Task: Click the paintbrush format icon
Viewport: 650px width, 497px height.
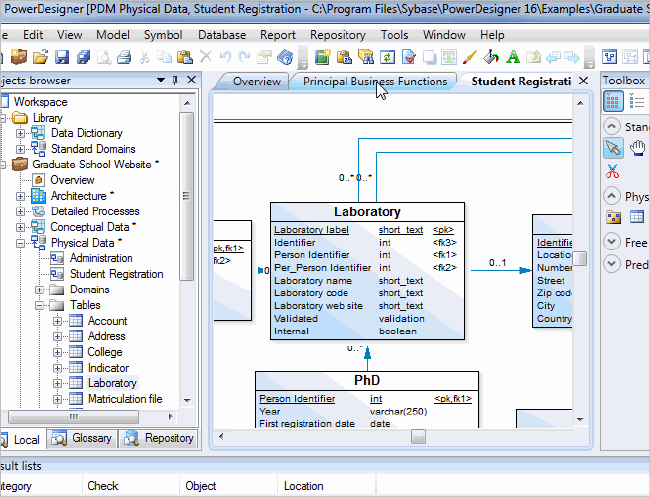Action: pos(470,57)
